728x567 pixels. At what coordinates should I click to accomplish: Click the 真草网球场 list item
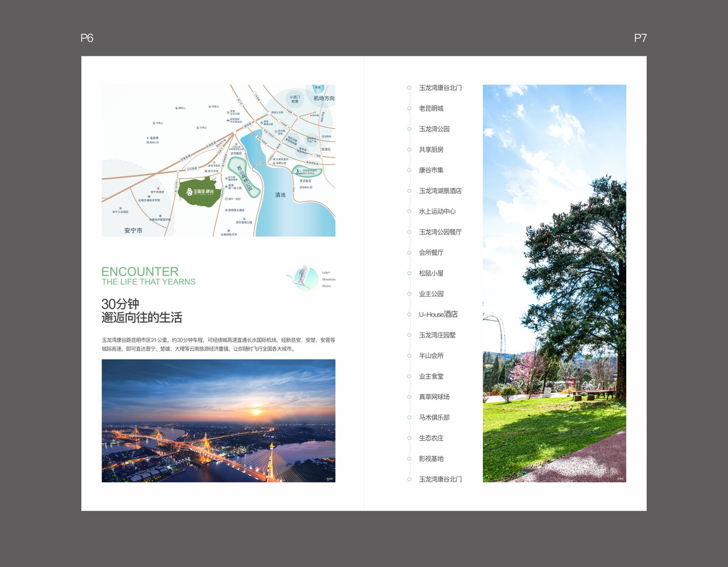pos(434,397)
